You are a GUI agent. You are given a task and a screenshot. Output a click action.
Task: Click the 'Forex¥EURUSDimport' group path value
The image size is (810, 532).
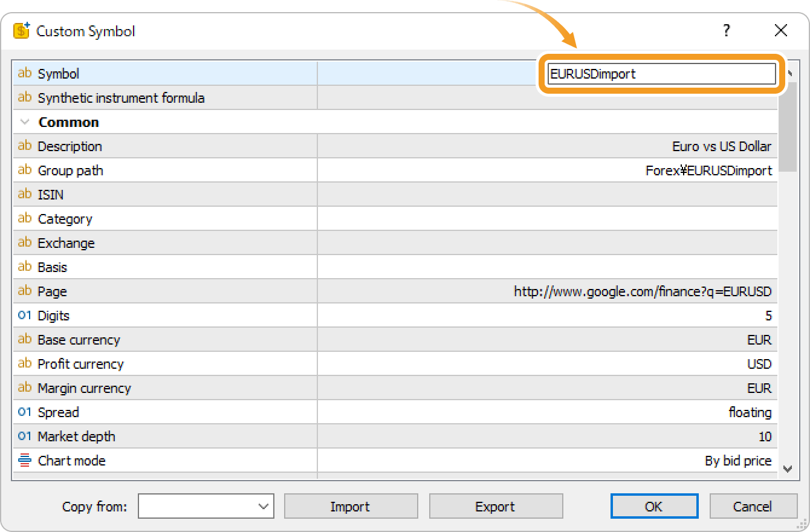point(708,170)
